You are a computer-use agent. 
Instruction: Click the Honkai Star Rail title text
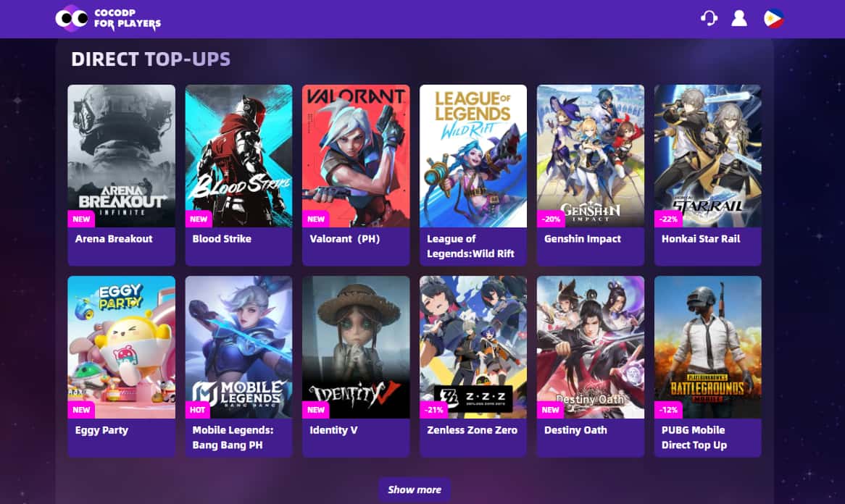point(701,238)
